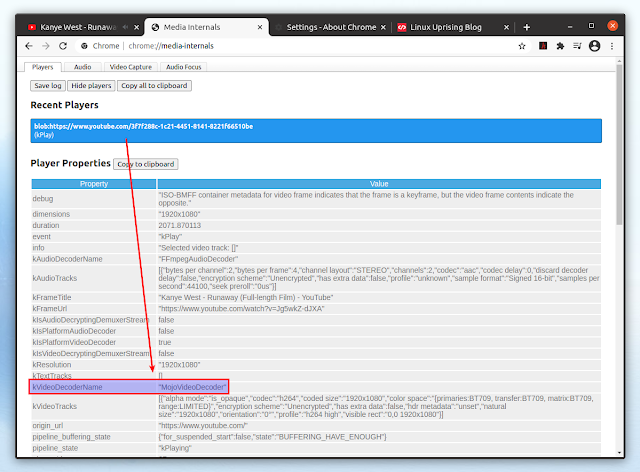Viewport: 640px width, 472px height.
Task: Click the kVideoTracks property cell
Action: tap(94, 406)
